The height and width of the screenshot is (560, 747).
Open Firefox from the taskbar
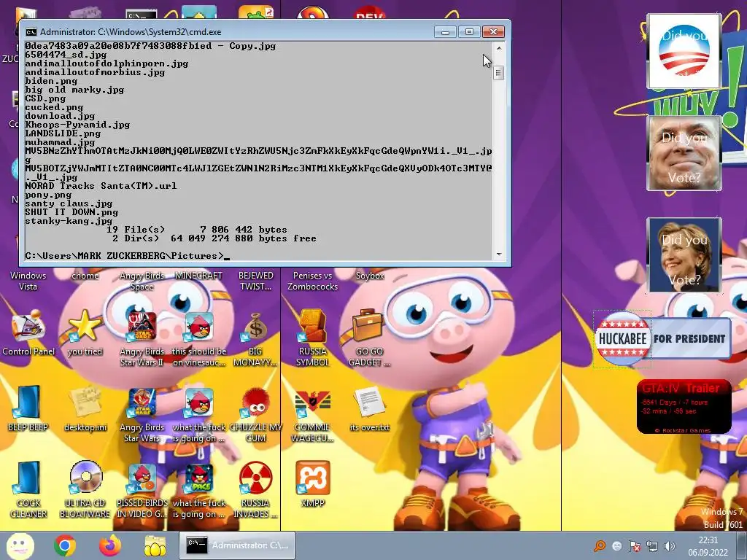(x=109, y=545)
